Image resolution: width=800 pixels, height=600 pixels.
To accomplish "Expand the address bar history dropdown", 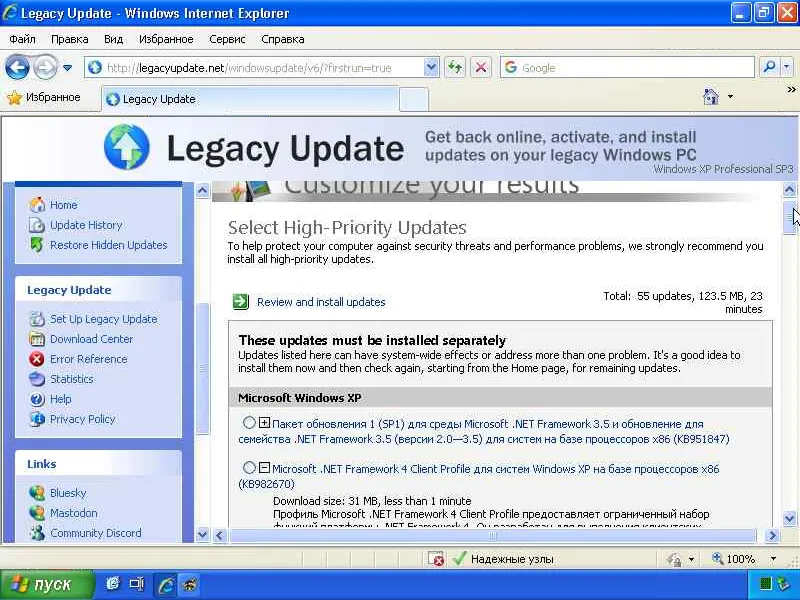I will tap(431, 67).
